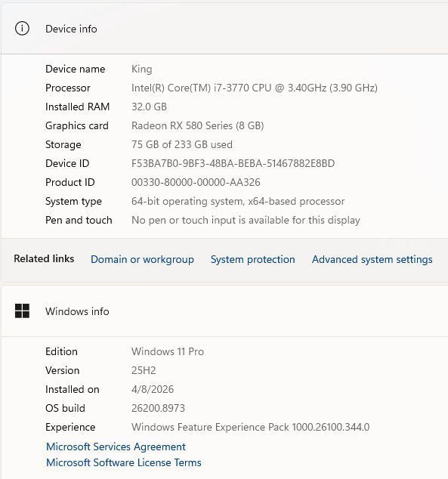Open the Domain or workgroup link
This screenshot has width=448, height=479.
pyautogui.click(x=142, y=259)
